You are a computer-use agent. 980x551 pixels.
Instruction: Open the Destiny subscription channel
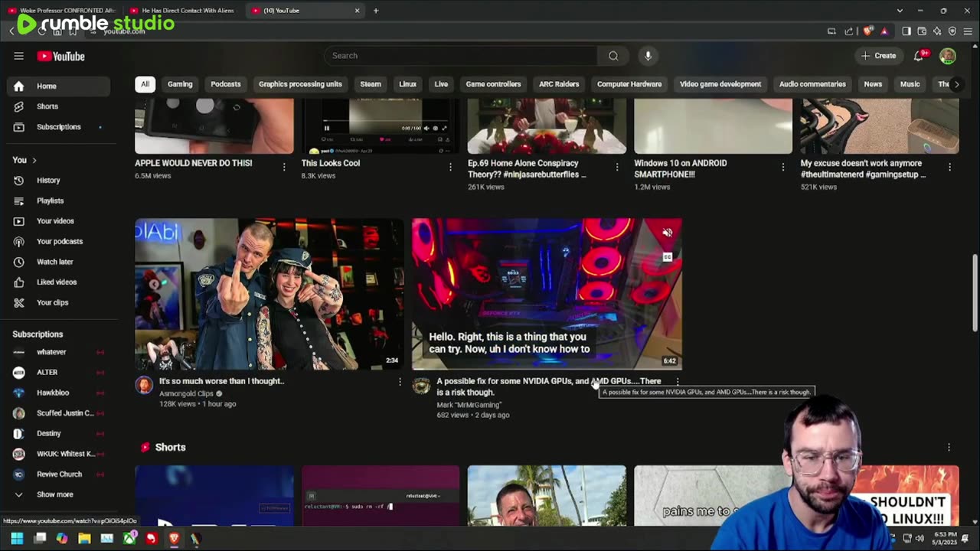tap(59, 433)
